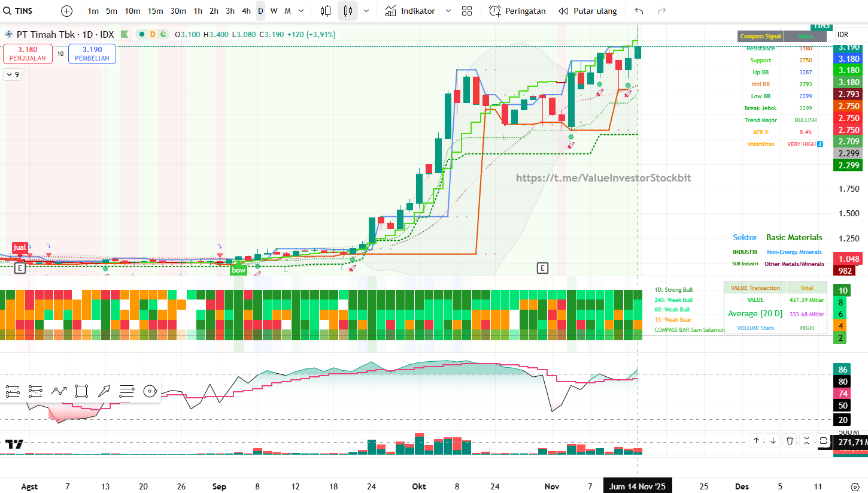Image resolution: width=868 pixels, height=493 pixels.
Task: Click the BULLISH Trend Major value
Action: [806, 120]
